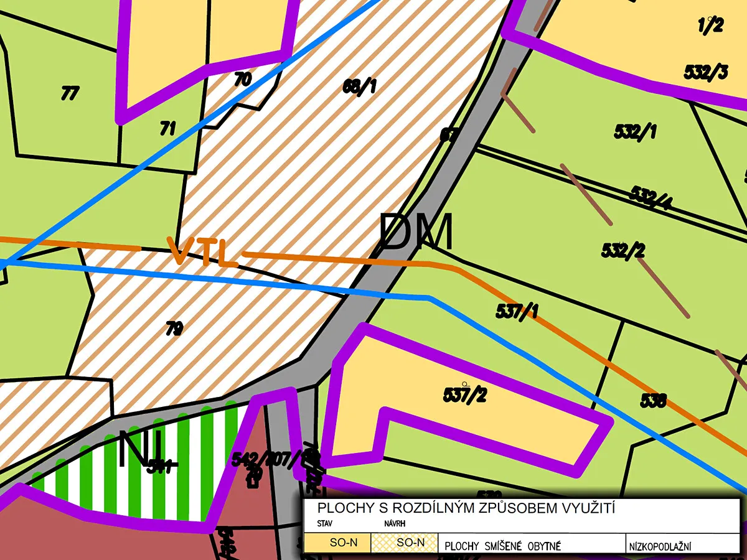Image resolution: width=747 pixels, height=560 pixels.
Task: Click parcel number 79
Action: click(174, 329)
